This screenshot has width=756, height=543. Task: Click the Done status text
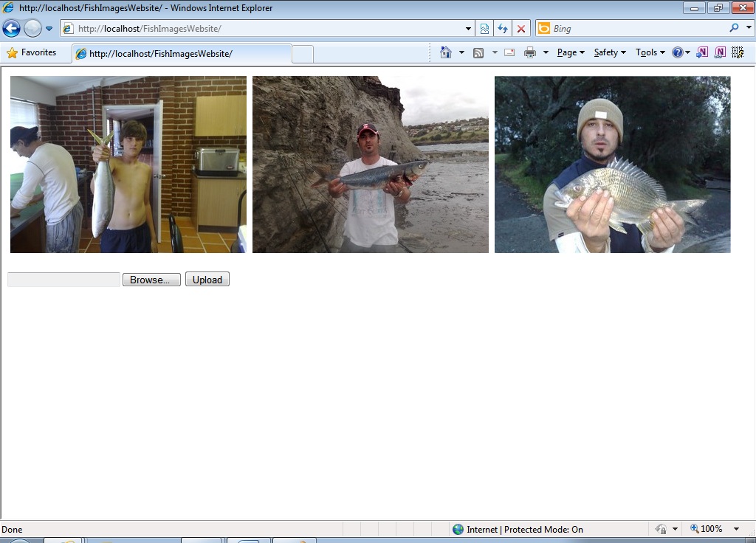click(12, 530)
